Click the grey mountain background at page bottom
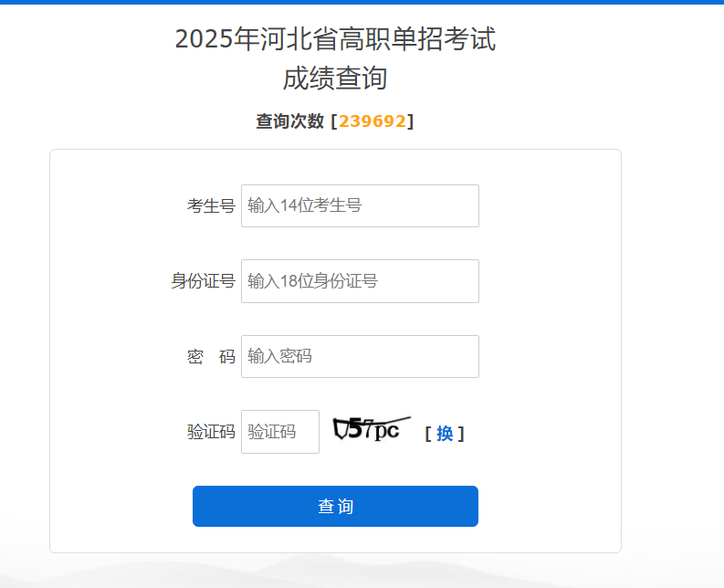The image size is (724, 588). click(362, 572)
